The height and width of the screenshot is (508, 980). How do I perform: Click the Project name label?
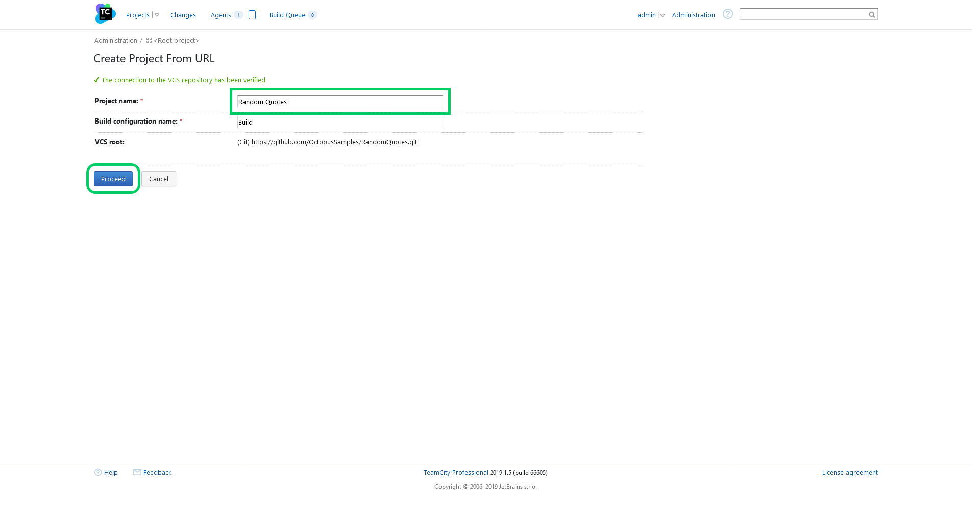[x=116, y=101]
